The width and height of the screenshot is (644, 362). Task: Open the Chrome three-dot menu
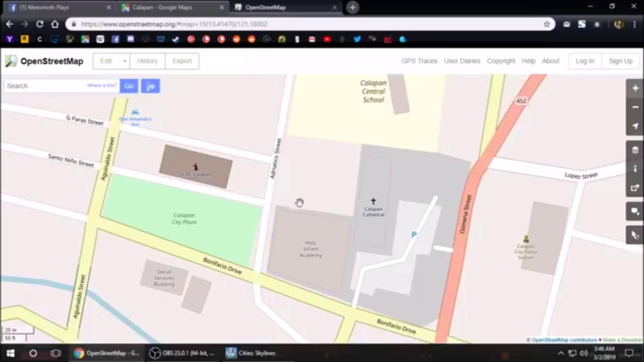(x=634, y=24)
